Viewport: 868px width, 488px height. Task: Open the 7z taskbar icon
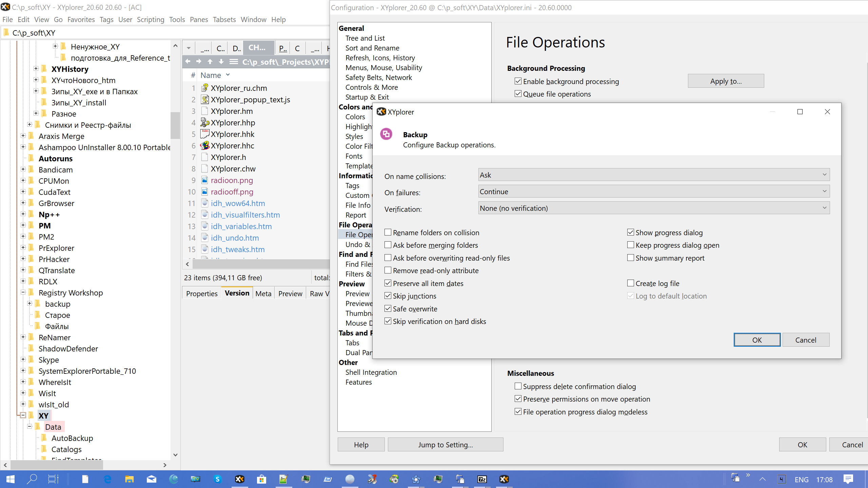(x=482, y=479)
